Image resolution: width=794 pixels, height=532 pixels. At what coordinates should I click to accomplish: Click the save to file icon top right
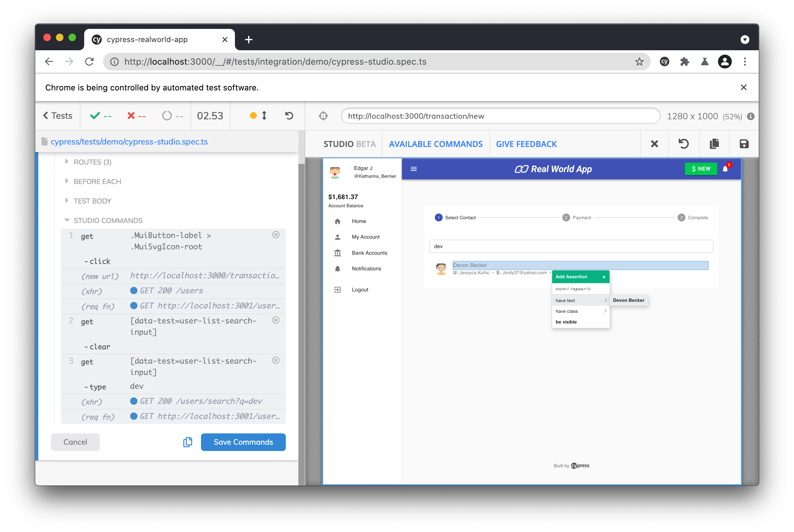pos(744,144)
